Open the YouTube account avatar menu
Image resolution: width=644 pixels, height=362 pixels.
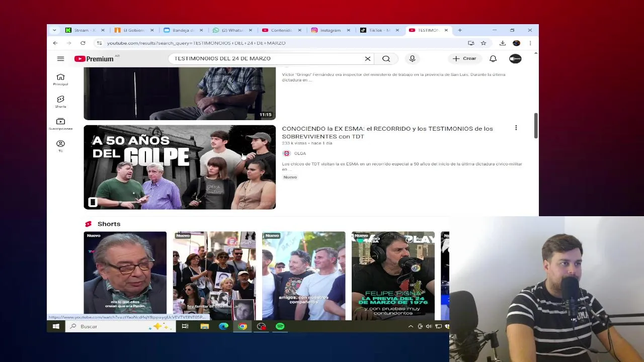(515, 59)
